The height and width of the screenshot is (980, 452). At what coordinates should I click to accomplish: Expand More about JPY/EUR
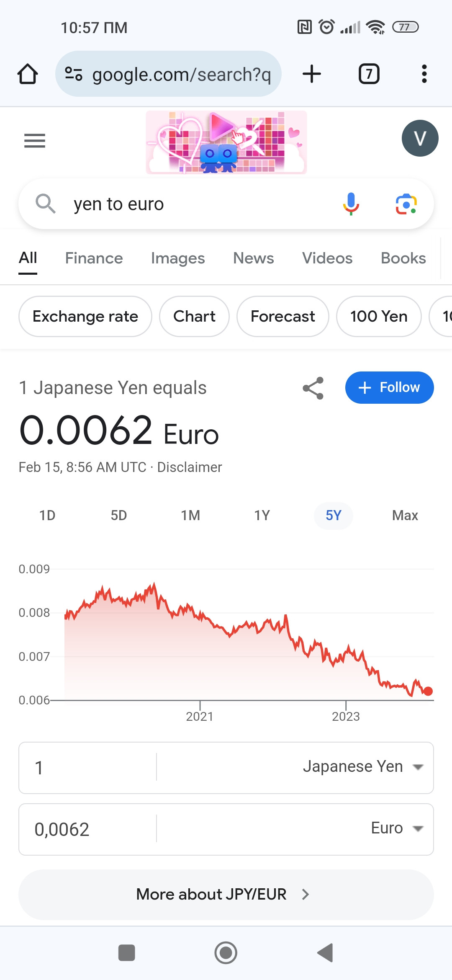[x=226, y=895]
